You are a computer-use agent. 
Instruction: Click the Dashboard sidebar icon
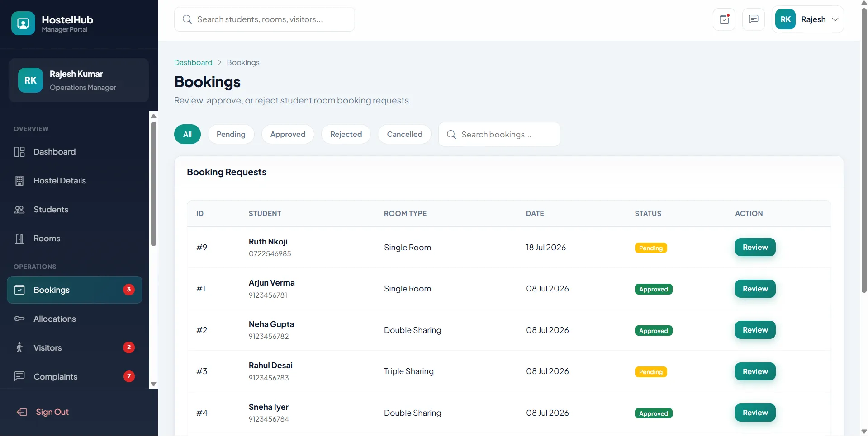(x=19, y=152)
